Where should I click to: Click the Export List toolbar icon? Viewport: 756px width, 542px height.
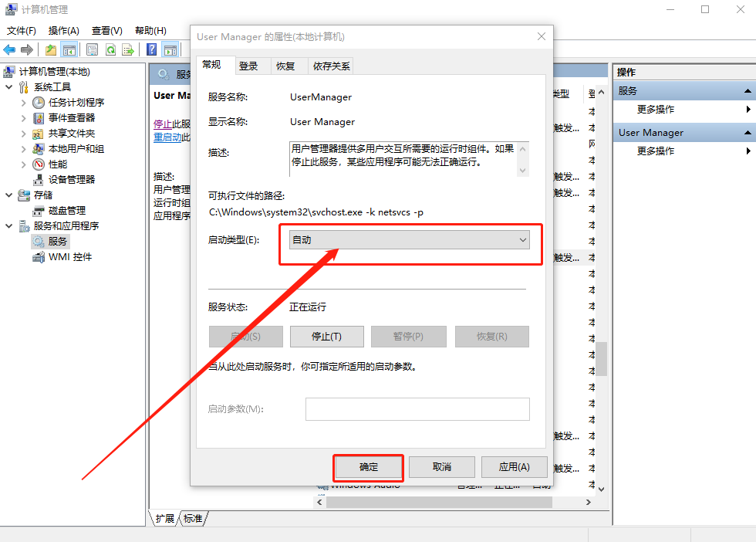pos(128,49)
